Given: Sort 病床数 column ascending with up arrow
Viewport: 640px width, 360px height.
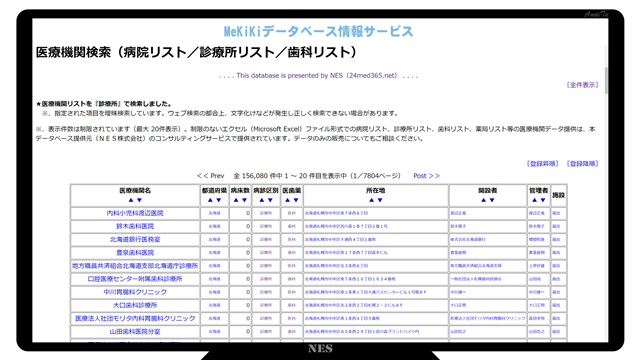Looking at the screenshot, I should (x=236, y=200).
